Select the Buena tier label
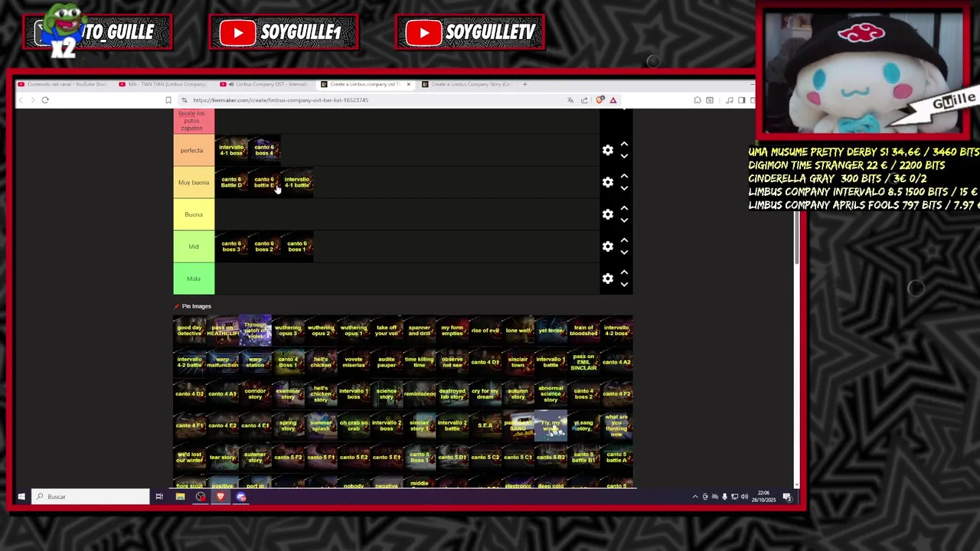The width and height of the screenshot is (980, 551). tap(194, 214)
